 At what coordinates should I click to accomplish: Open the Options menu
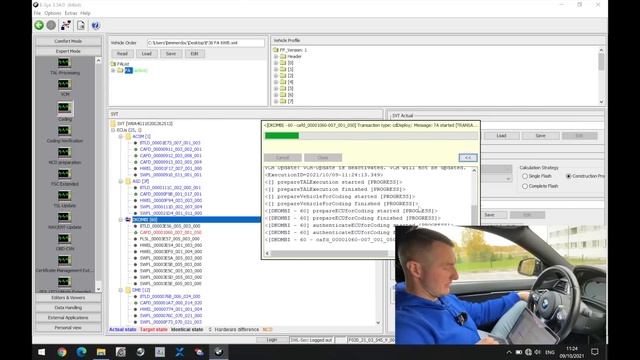point(53,13)
